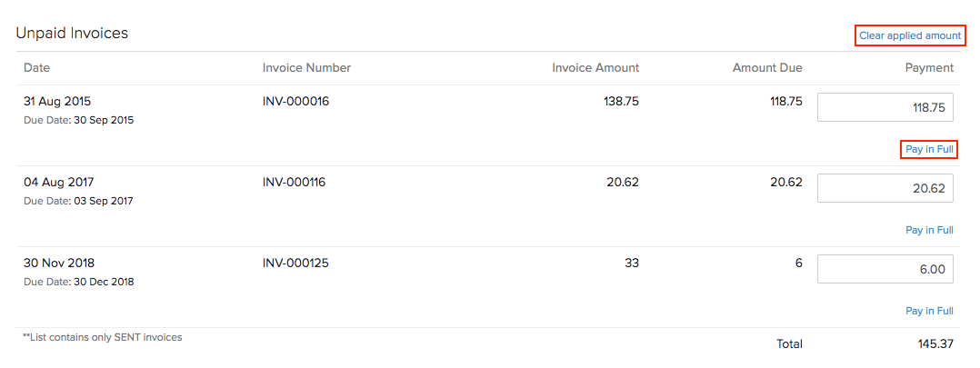The width and height of the screenshot is (980, 368).
Task: Open invoice number INV-000125
Action: click(x=295, y=264)
